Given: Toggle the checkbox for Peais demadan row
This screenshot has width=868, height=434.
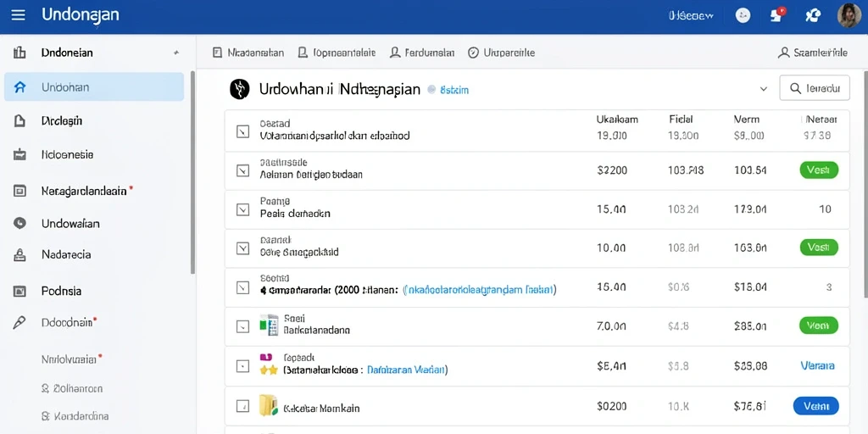Looking at the screenshot, I should pos(242,209).
